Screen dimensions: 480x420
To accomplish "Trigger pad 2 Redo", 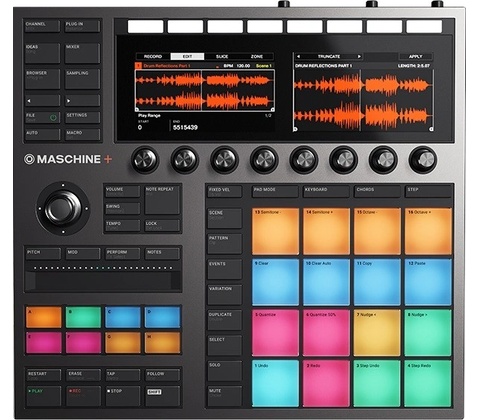I will pyautogui.click(x=326, y=383).
